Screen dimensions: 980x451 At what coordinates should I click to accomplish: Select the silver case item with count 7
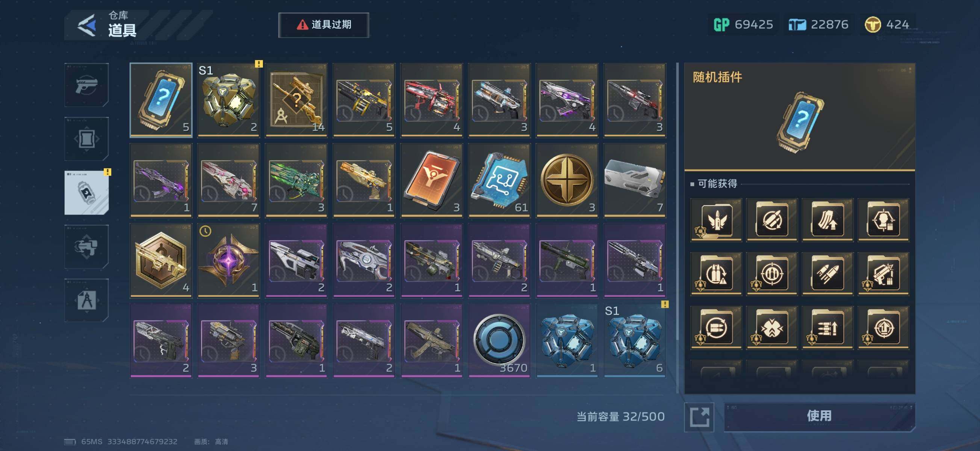pyautogui.click(x=635, y=180)
